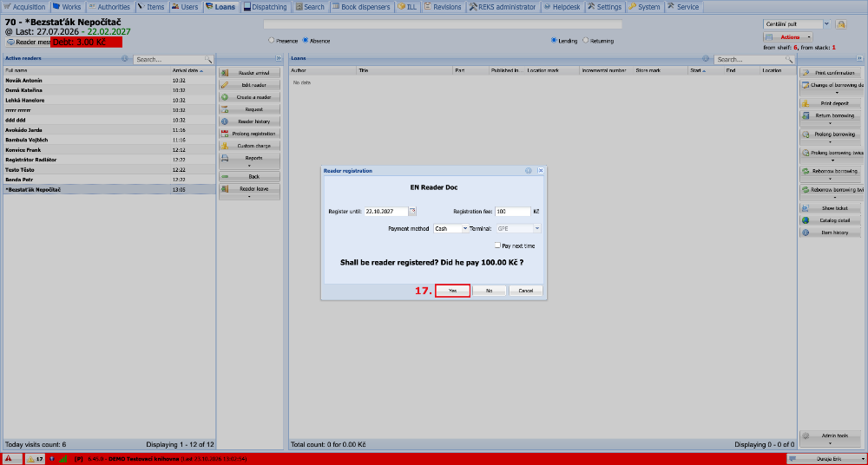This screenshot has height=465, width=868.
Task: Click magnifier in Loans search box
Action: pyautogui.click(x=789, y=59)
